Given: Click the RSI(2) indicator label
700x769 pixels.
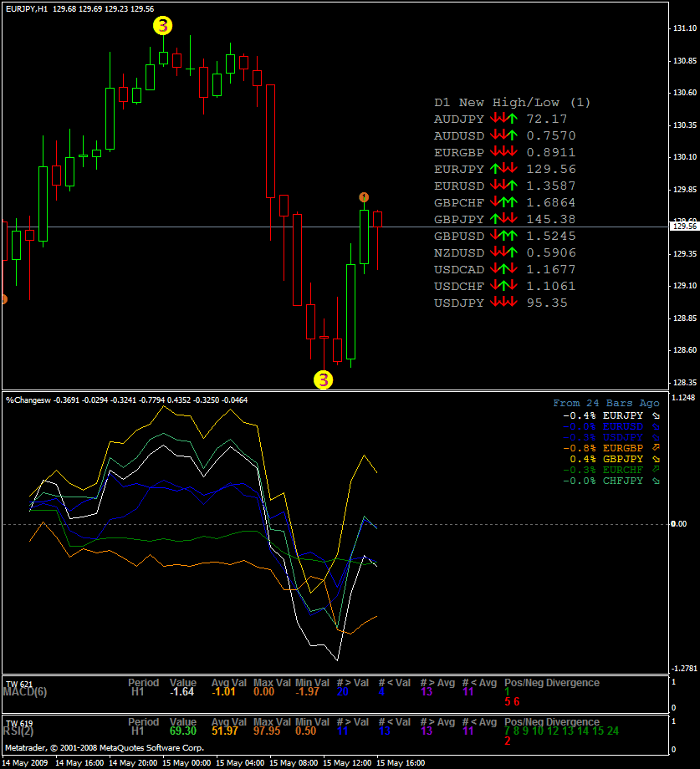Looking at the screenshot, I should coord(23,731).
